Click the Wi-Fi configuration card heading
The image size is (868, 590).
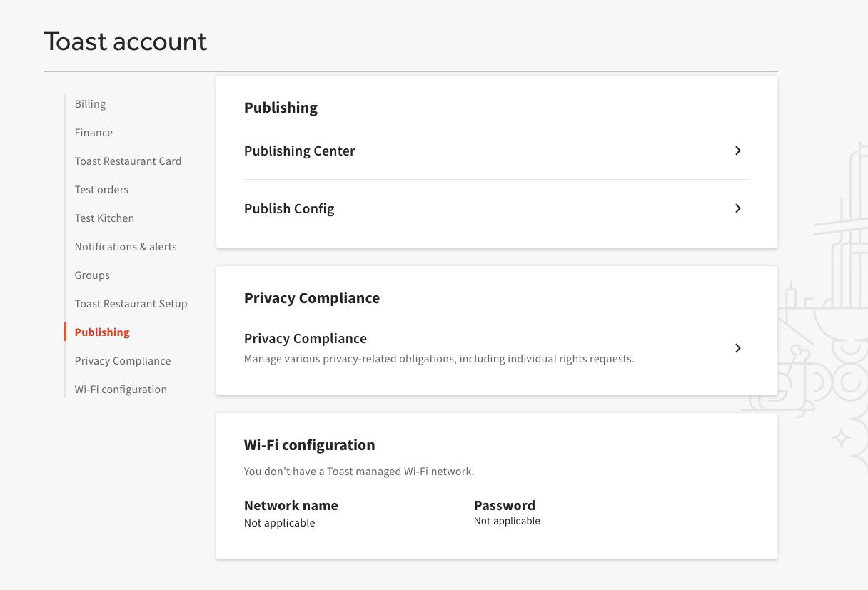tap(309, 444)
